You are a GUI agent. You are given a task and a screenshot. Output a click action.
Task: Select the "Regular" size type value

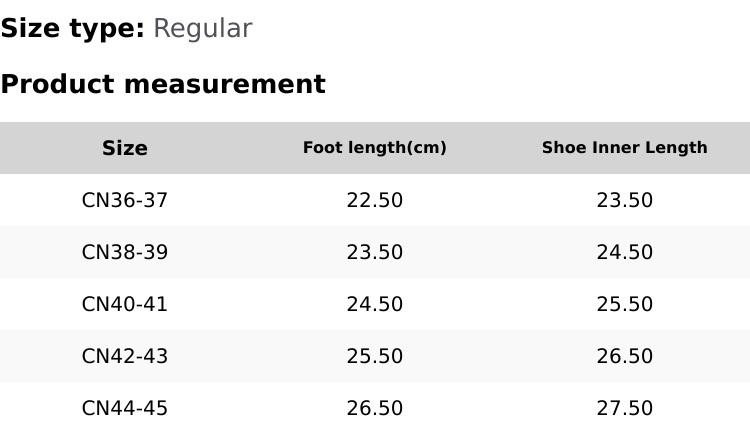click(x=202, y=29)
